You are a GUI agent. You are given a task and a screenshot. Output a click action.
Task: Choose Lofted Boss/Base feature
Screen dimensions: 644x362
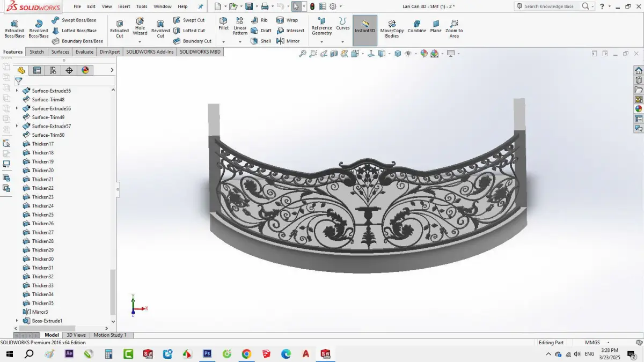tap(74, 31)
